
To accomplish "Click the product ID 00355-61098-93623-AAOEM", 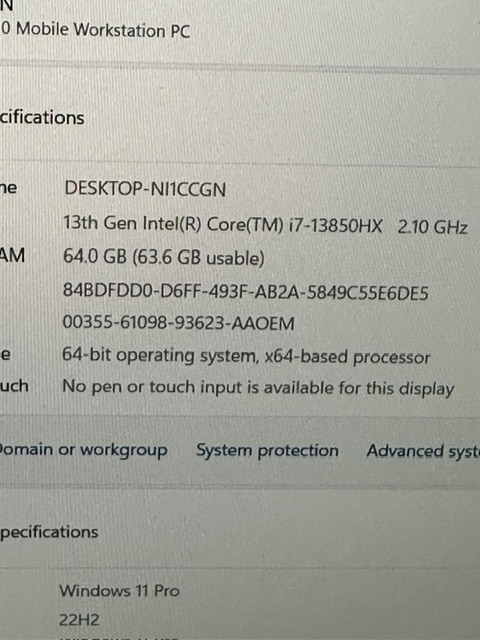I will pos(178,323).
